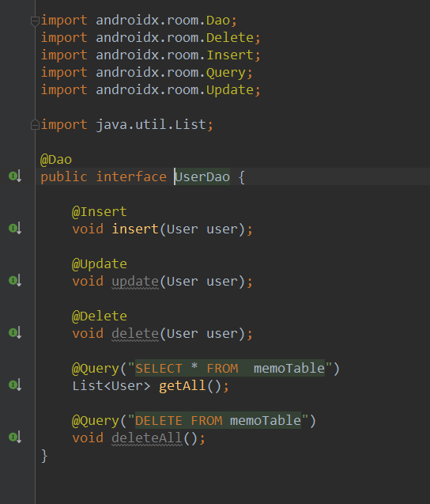The height and width of the screenshot is (504, 430).
Task: Click the underlined deleteAll method name
Action: tap(147, 438)
